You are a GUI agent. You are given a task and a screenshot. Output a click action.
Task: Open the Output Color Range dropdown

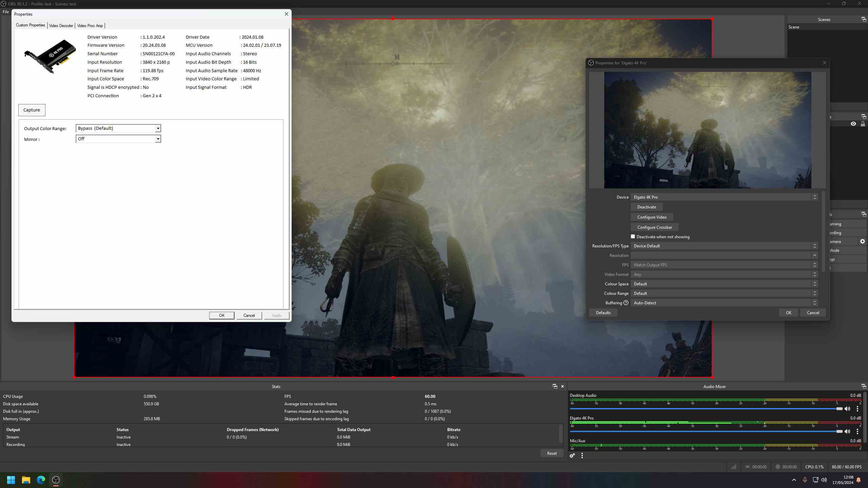[x=157, y=128]
